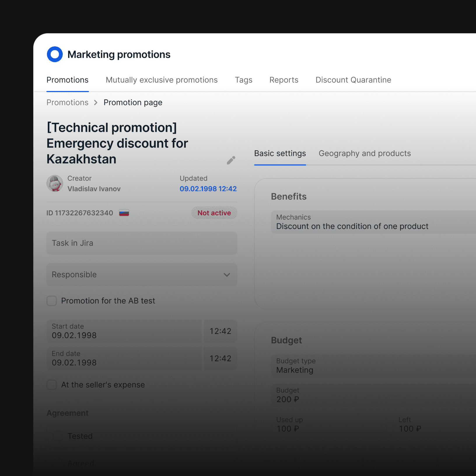Click Marketing promotions app title
The width and height of the screenshot is (476, 476).
point(119,55)
